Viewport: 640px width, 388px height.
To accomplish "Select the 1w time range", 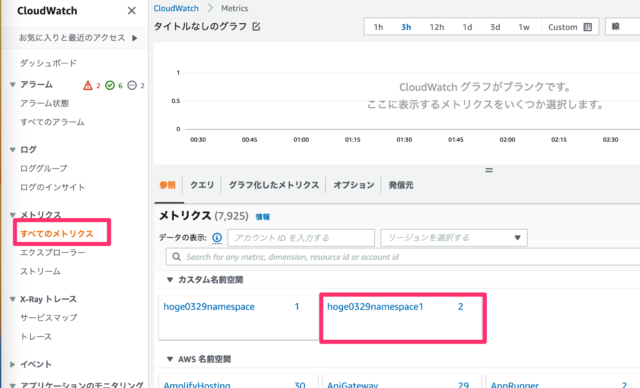I will [524, 27].
